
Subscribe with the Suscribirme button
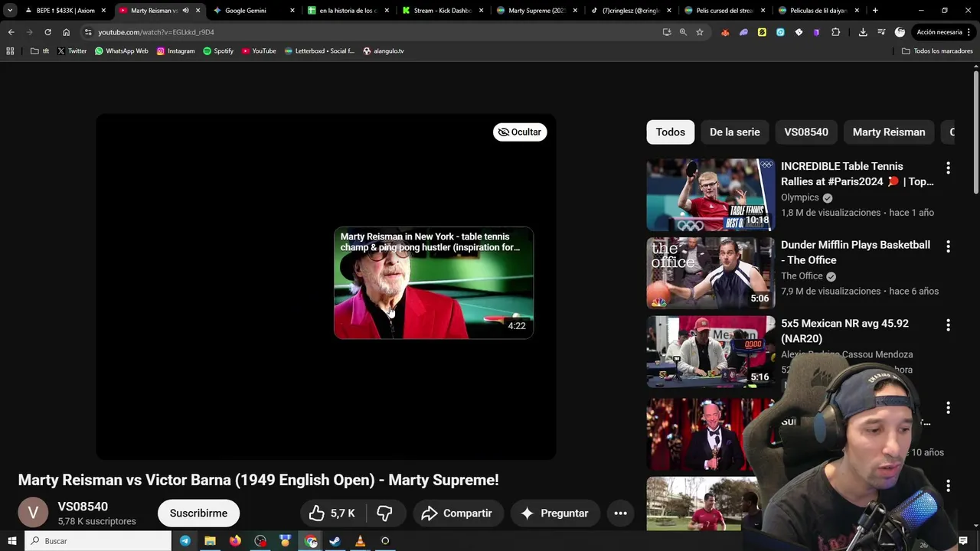[198, 514]
